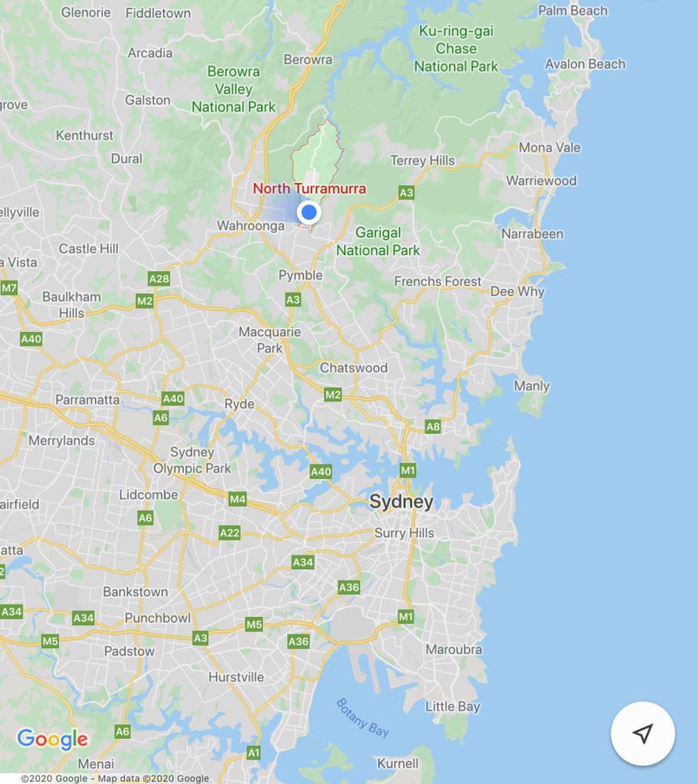Image resolution: width=698 pixels, height=784 pixels.
Task: Select the M5 shield near Hurstville
Action: tap(254, 624)
